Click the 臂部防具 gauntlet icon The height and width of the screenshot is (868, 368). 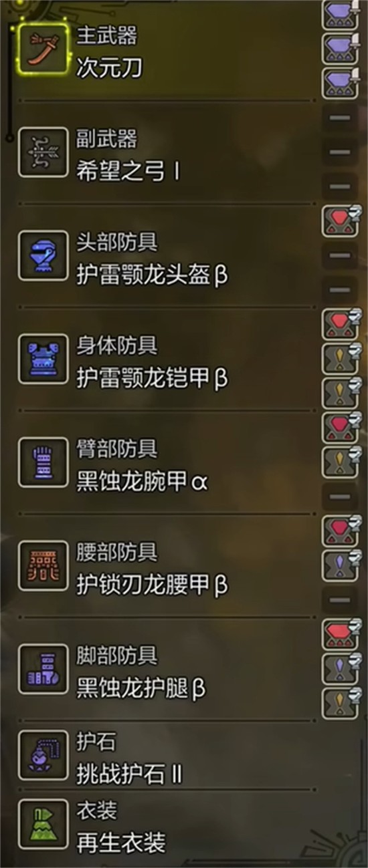[43, 462]
